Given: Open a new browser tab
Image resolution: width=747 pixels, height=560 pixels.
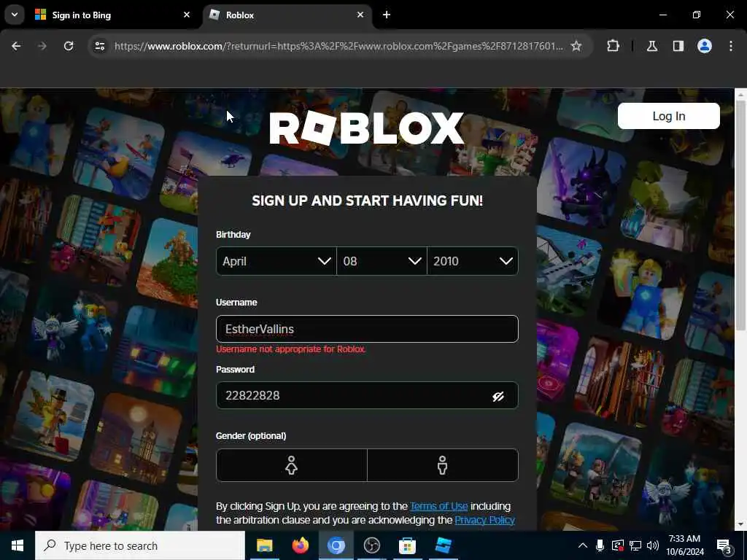Looking at the screenshot, I should [387, 15].
